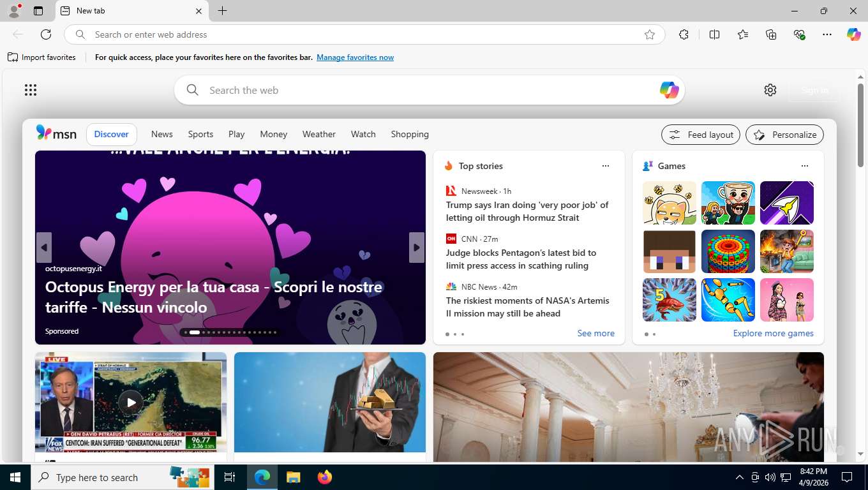Open page settings gear icon
Viewport: 868px width, 490px height.
tap(770, 90)
